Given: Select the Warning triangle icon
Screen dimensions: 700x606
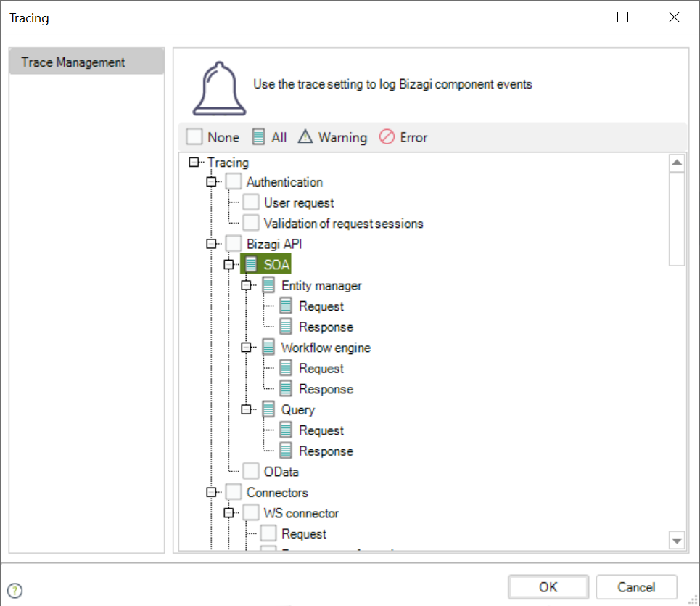Looking at the screenshot, I should pos(305,136).
